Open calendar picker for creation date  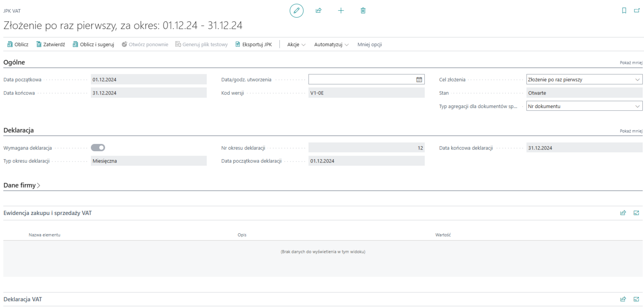click(x=419, y=80)
